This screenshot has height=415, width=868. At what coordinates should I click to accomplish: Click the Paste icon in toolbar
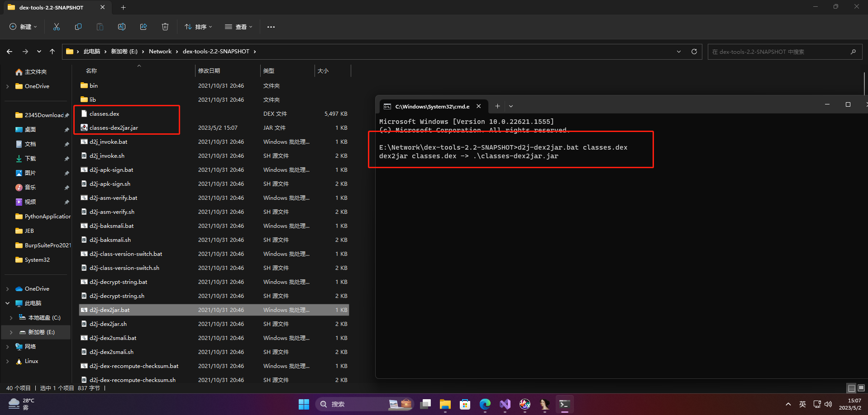pyautogui.click(x=100, y=27)
